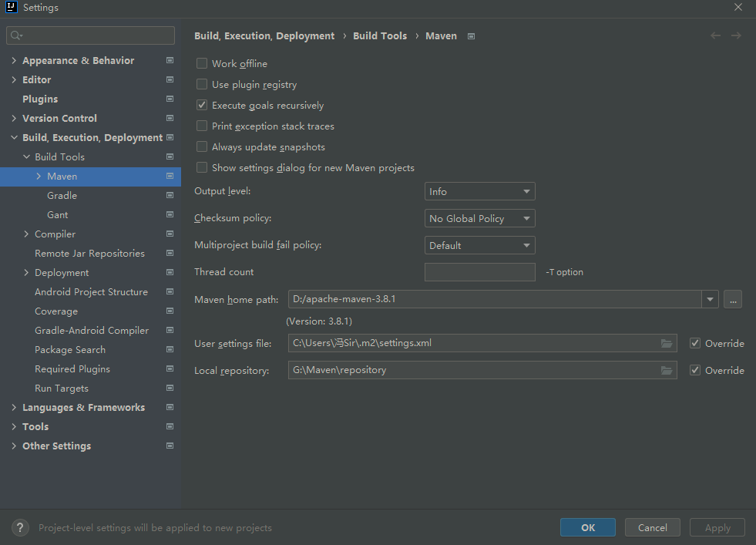Click the settings search field

(x=91, y=35)
